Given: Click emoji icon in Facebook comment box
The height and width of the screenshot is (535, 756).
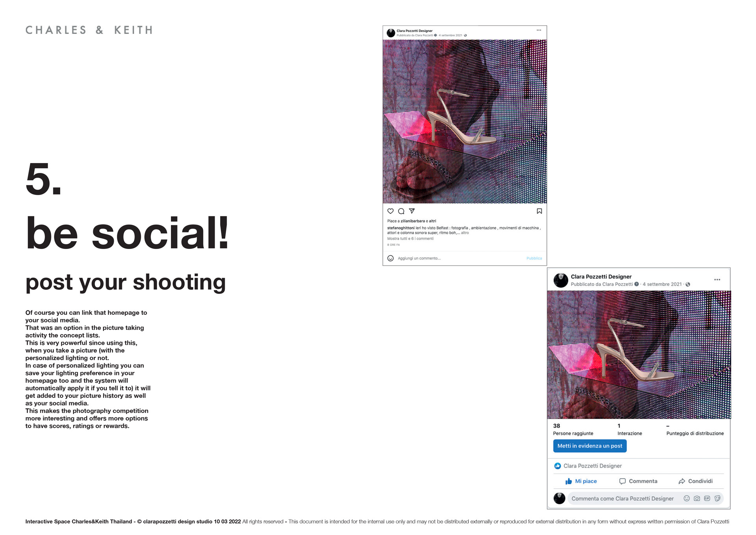Looking at the screenshot, I should pyautogui.click(x=686, y=498).
